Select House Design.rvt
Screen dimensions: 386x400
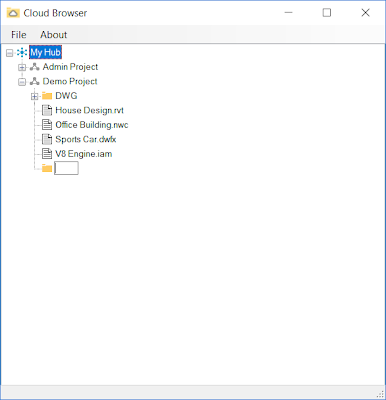89,110
